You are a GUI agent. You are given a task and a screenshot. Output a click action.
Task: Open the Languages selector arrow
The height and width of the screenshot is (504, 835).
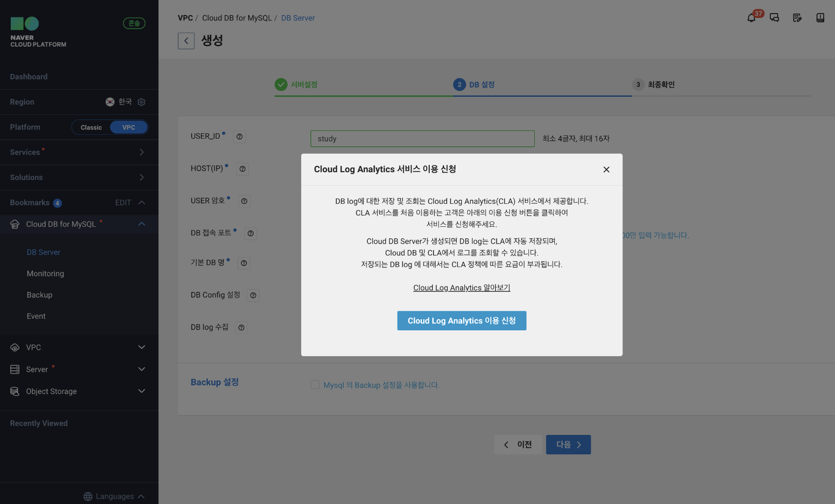(x=141, y=496)
